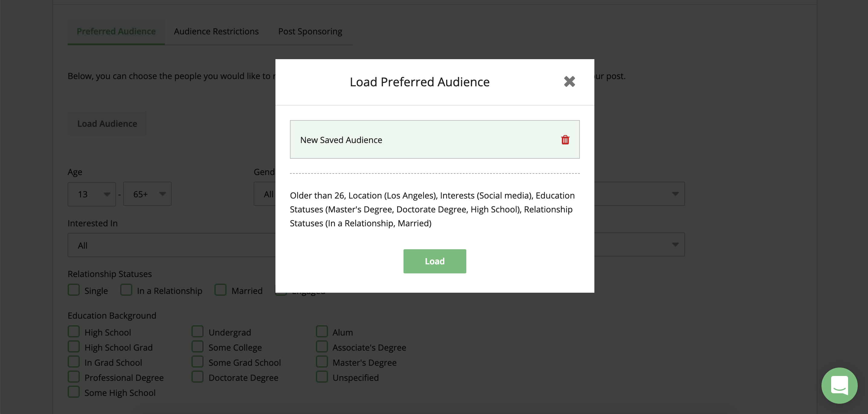Close the Load Preferred Audience dialog

tap(570, 81)
